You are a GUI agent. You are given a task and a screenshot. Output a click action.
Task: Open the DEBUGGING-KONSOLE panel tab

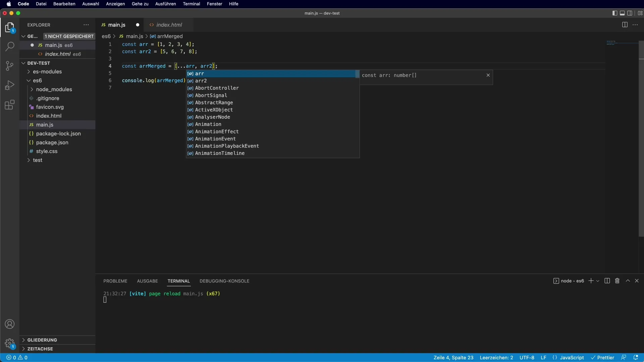(224, 281)
